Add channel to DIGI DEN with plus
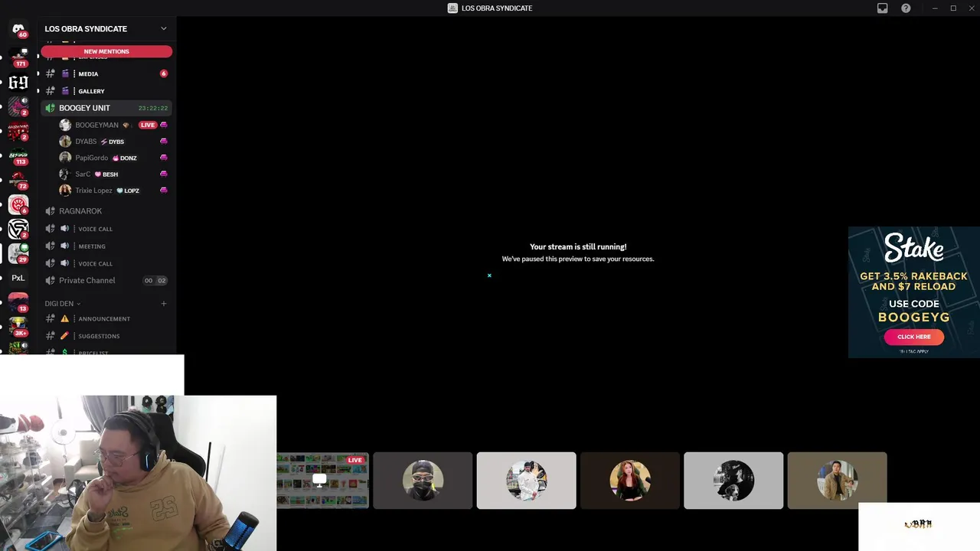 tap(163, 304)
